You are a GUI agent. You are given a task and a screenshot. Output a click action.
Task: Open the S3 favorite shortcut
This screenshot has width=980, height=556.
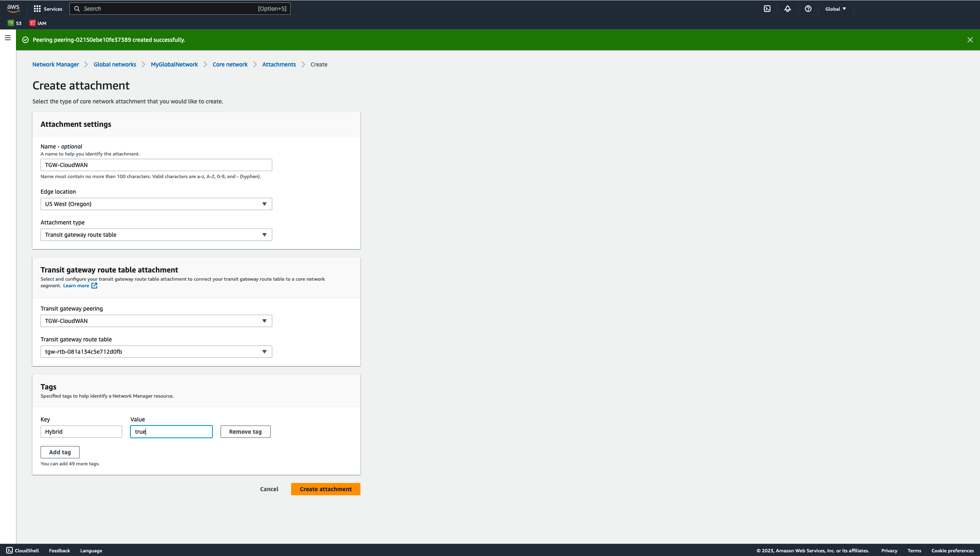pos(15,23)
